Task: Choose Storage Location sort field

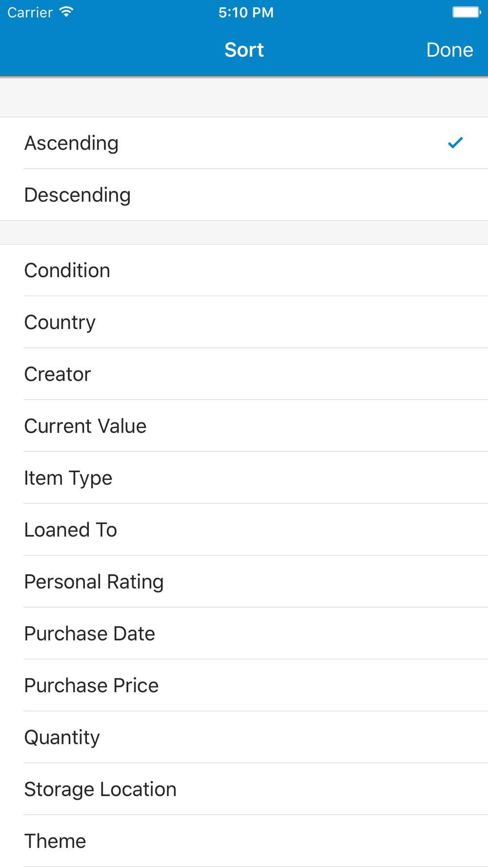Action: pyautogui.click(x=244, y=789)
